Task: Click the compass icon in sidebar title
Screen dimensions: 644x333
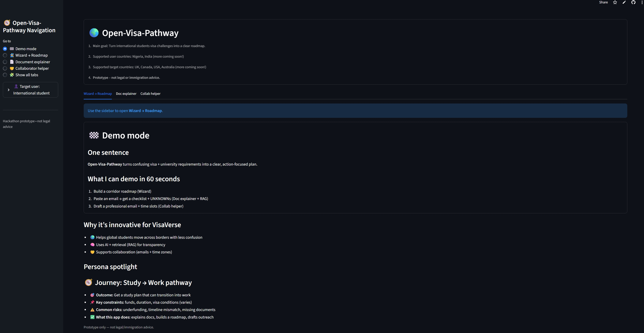Action: click(7, 23)
